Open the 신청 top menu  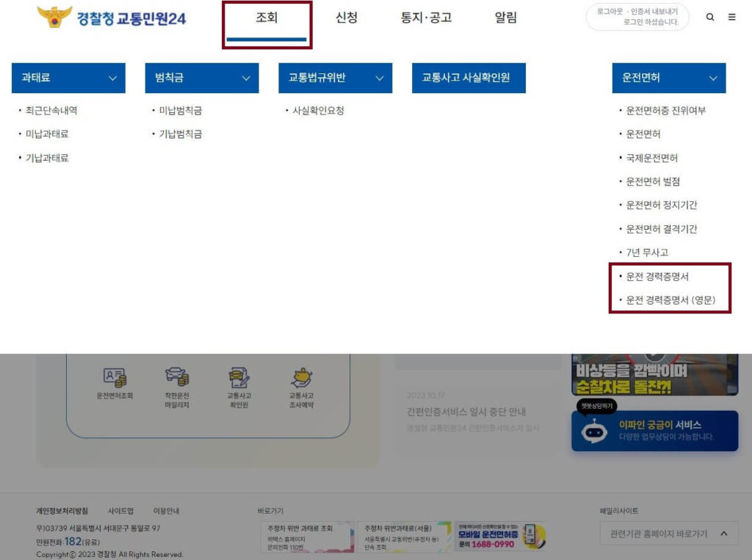coord(346,18)
